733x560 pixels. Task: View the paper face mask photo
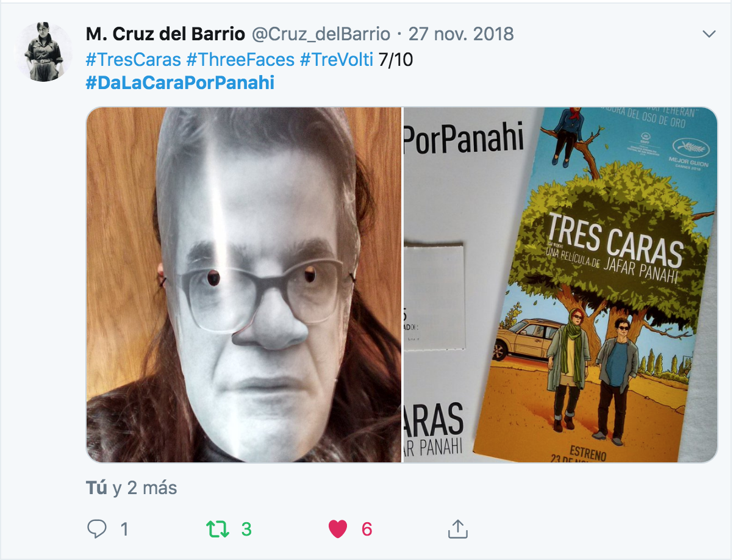pyautogui.click(x=244, y=285)
